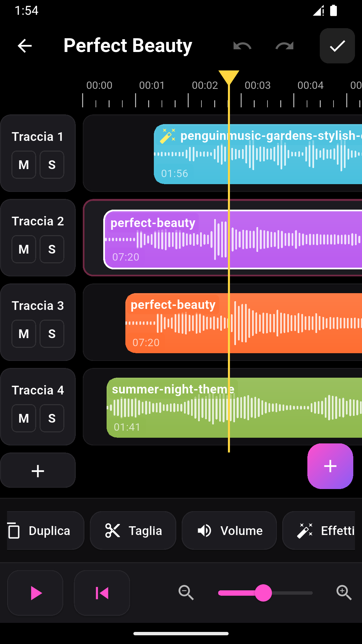Open the Volume option
Image resolution: width=362 pixels, height=644 pixels.
229,531
